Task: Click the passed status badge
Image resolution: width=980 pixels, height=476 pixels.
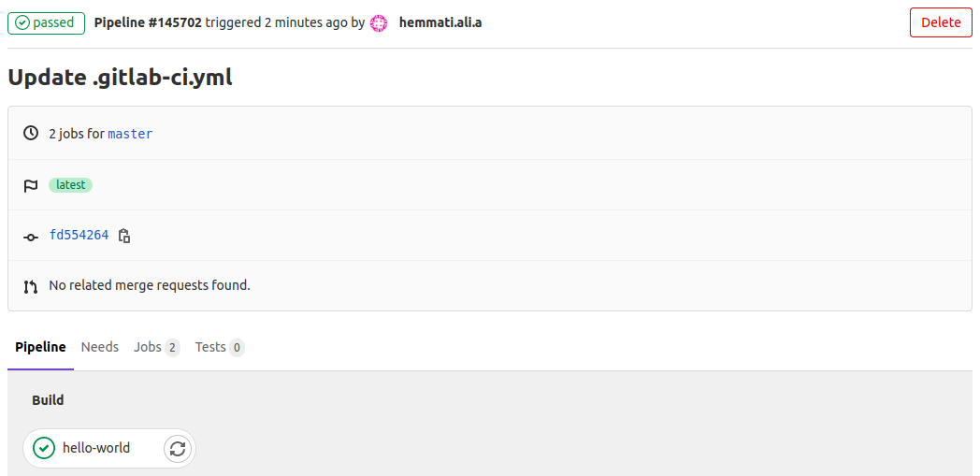Action: (46, 23)
